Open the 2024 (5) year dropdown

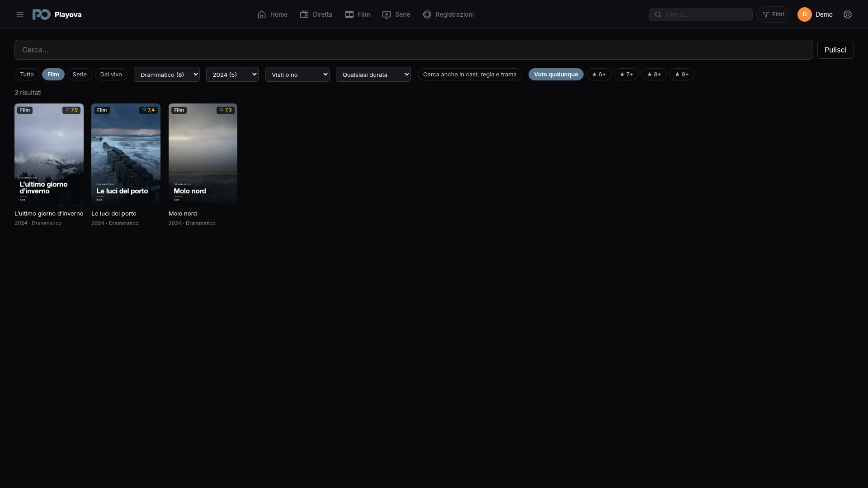232,75
